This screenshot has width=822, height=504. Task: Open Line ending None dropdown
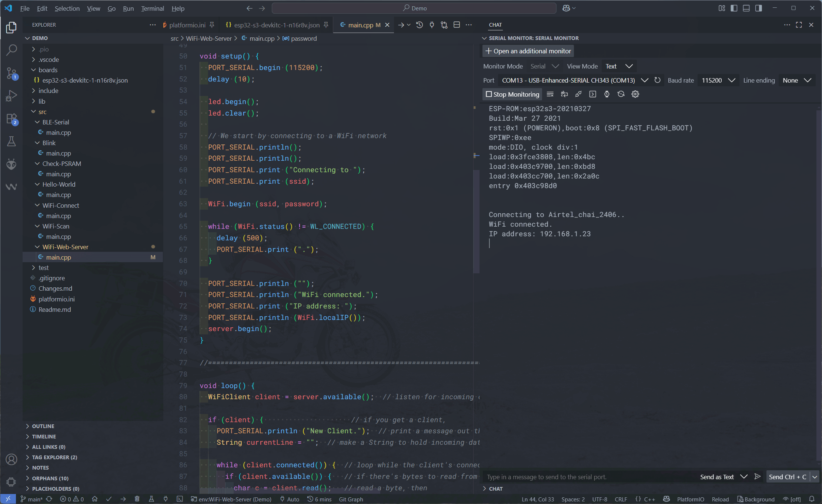tap(797, 80)
